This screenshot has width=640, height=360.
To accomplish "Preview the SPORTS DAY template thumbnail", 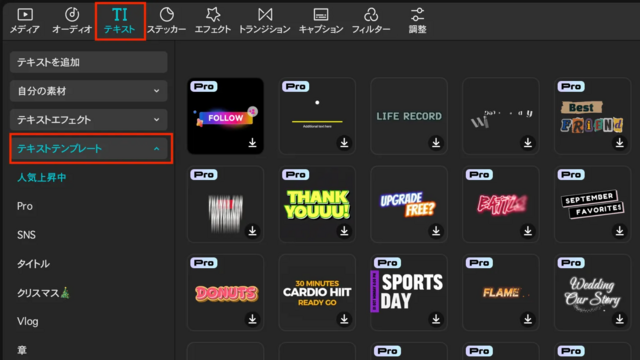I will coord(409,292).
